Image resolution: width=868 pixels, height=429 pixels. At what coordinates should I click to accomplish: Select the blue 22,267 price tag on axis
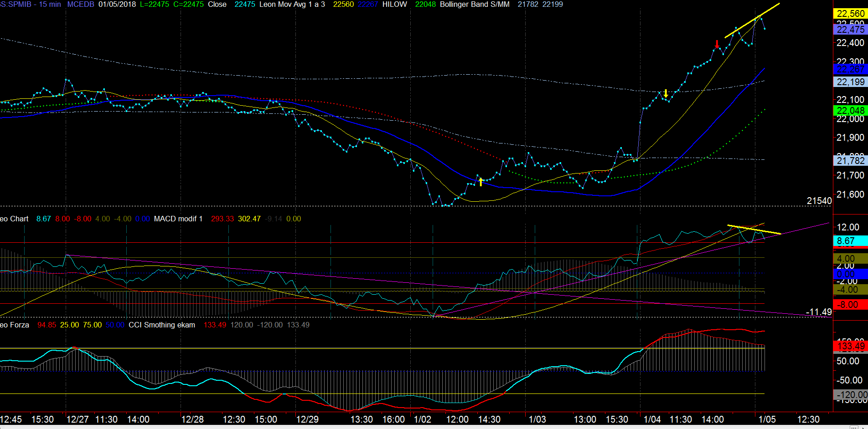click(850, 69)
